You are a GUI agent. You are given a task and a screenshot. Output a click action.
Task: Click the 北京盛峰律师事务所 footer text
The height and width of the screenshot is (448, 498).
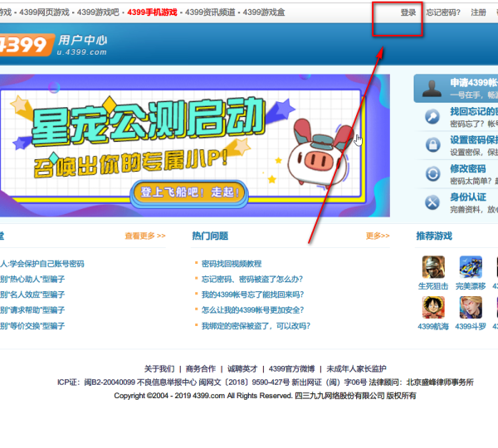click(440, 382)
